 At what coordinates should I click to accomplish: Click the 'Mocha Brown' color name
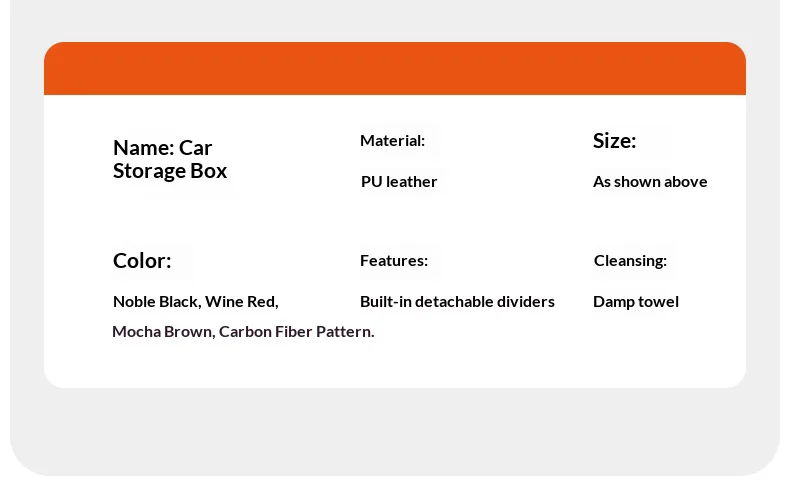point(162,332)
